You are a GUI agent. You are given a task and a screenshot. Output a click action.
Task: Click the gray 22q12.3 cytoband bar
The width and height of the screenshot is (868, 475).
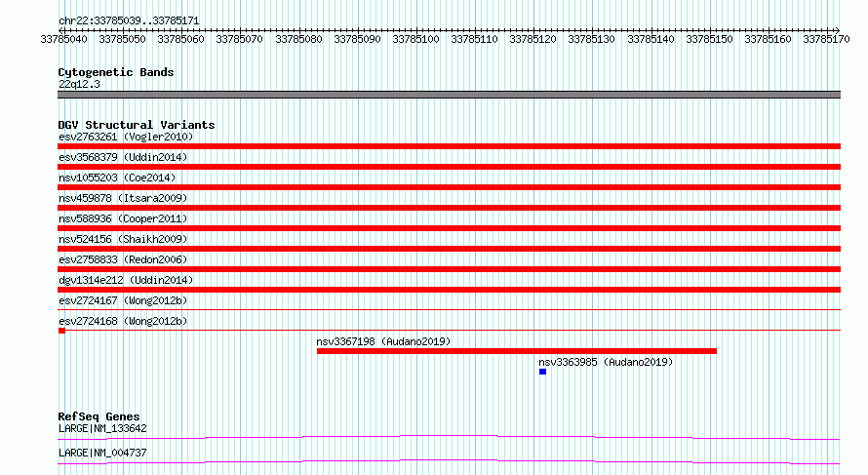449,95
